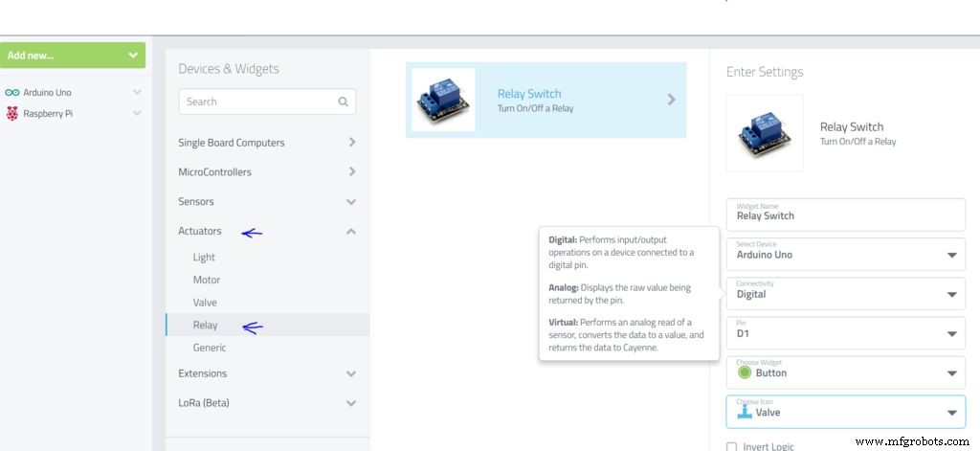Image resolution: width=980 pixels, height=451 pixels.
Task: Click the arrow on the Relay Switch card
Action: [671, 100]
